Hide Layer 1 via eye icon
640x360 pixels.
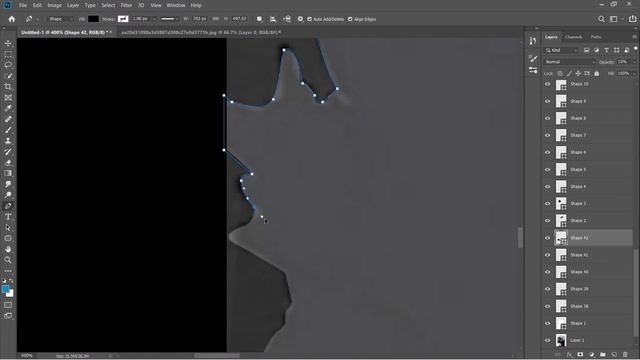[x=547, y=340]
